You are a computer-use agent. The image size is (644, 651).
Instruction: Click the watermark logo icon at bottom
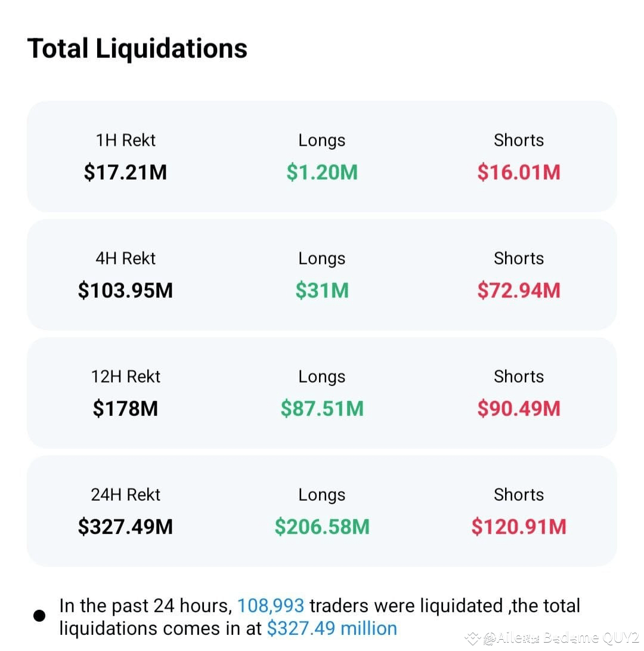(472, 639)
